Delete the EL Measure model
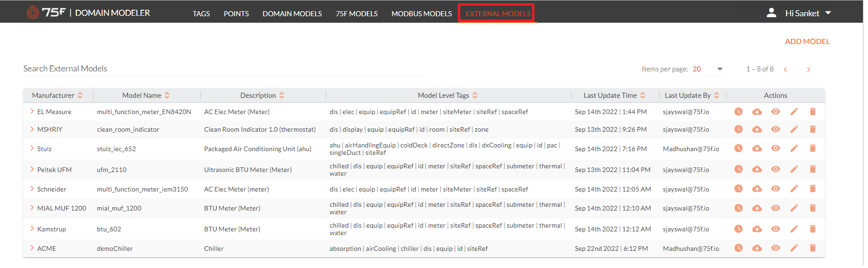The image size is (868, 268). [813, 112]
